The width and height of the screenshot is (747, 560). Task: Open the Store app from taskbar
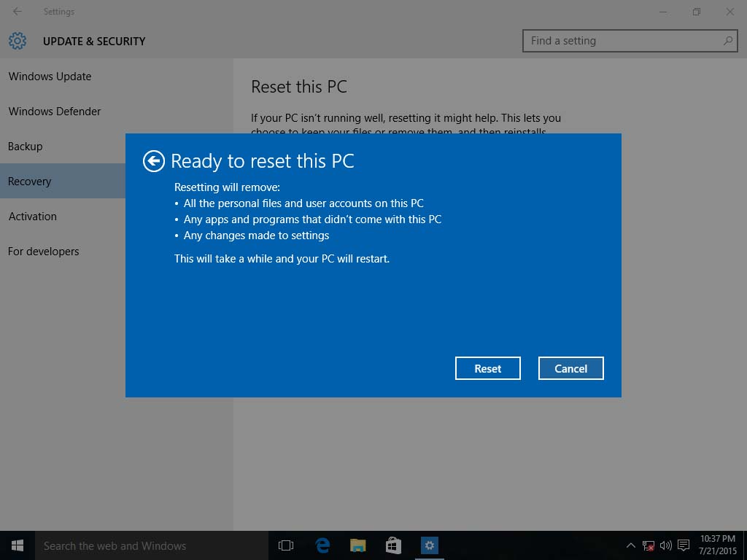[x=393, y=545]
